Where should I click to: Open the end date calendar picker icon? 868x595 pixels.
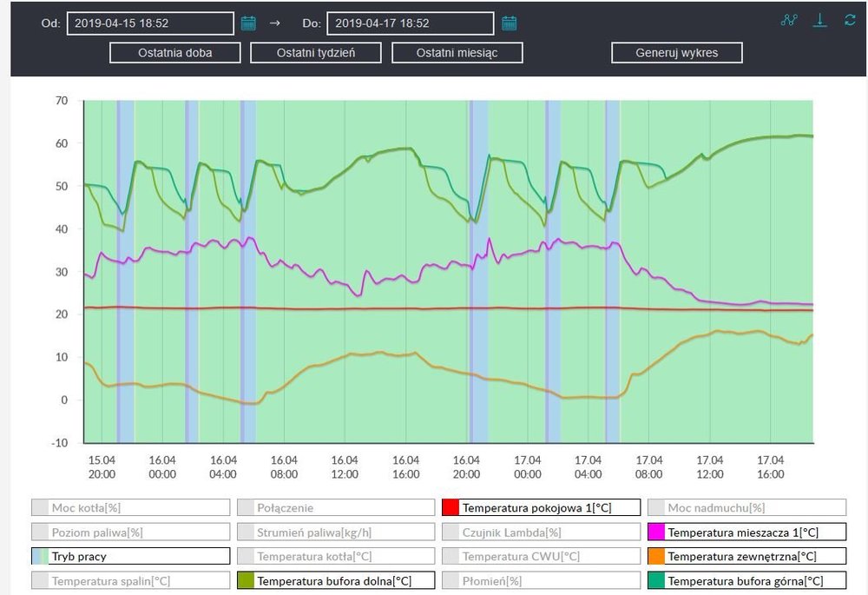(510, 23)
